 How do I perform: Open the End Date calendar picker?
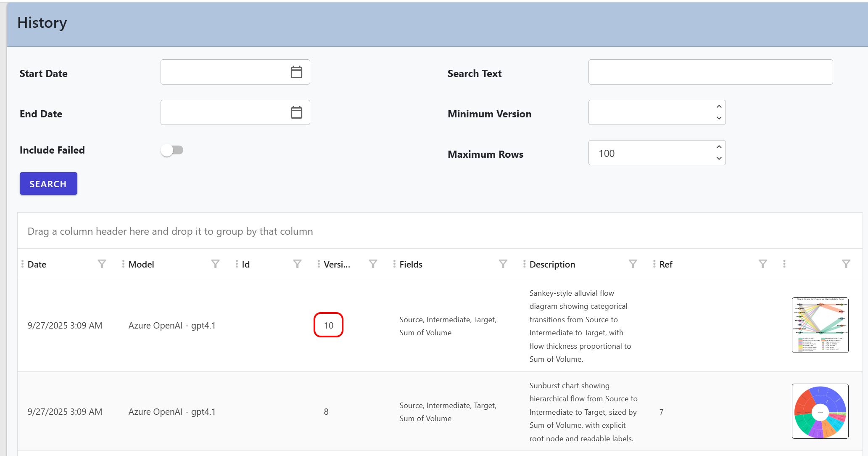pyautogui.click(x=296, y=112)
